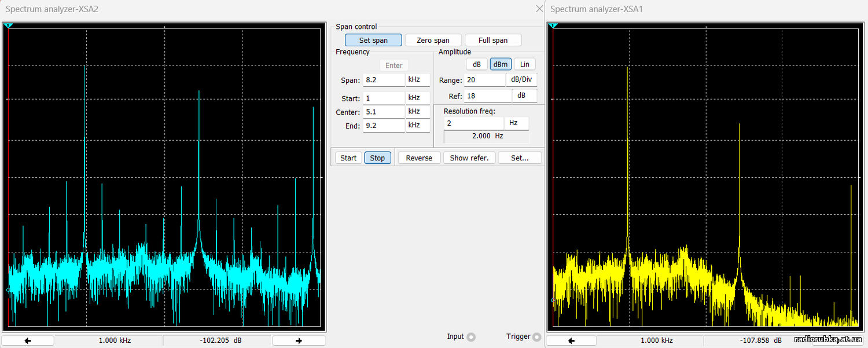
Task: Set amplitude scale to dB
Action: pyautogui.click(x=477, y=64)
